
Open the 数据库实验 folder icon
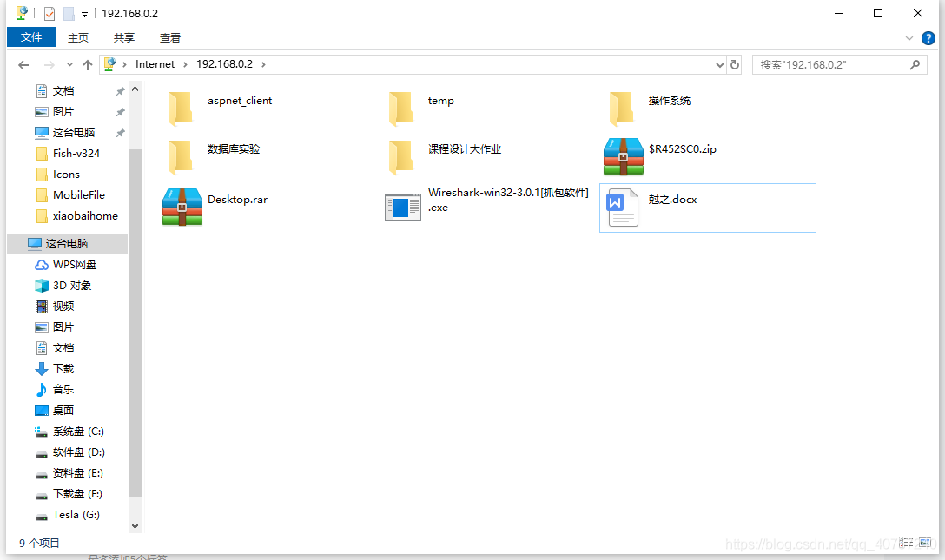(x=180, y=157)
